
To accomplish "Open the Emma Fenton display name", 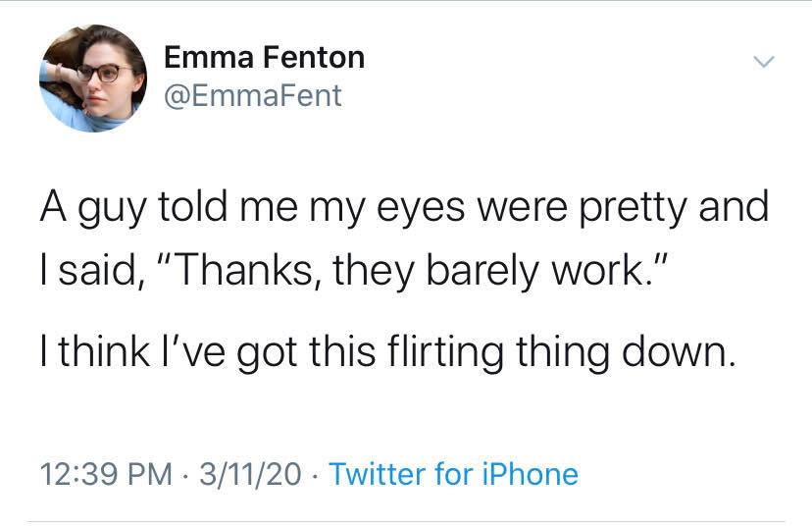I will click(x=264, y=58).
